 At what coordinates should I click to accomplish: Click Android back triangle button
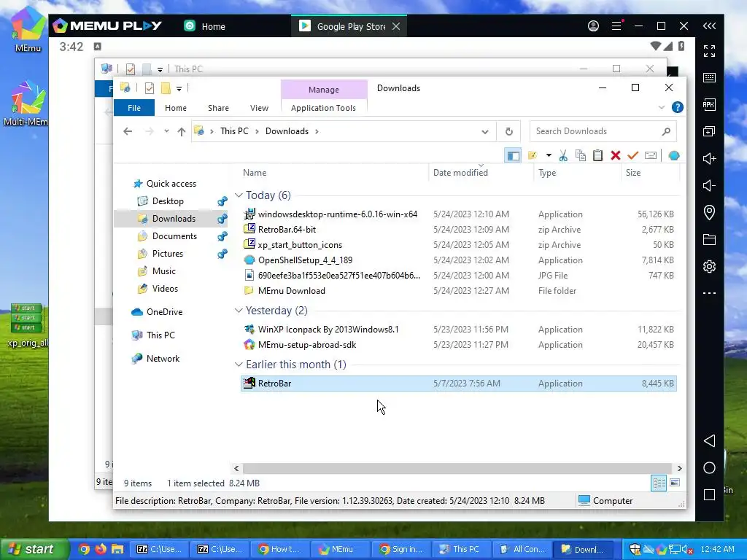tap(709, 440)
